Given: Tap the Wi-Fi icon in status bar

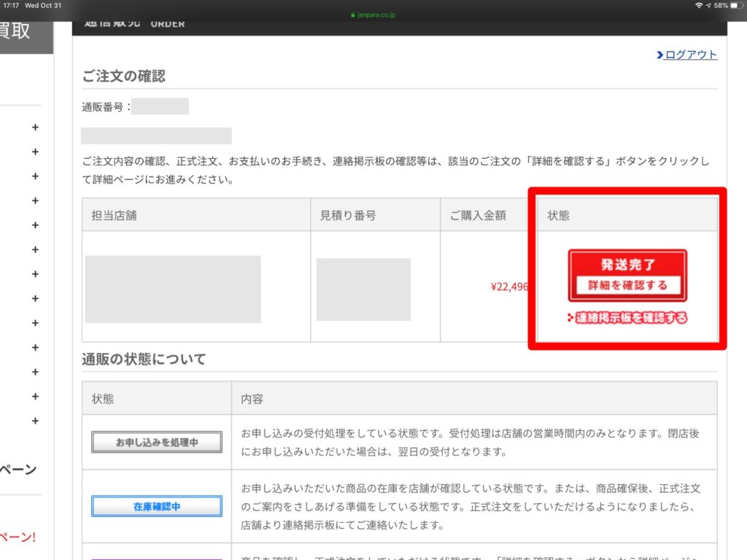Looking at the screenshot, I should click(699, 5).
